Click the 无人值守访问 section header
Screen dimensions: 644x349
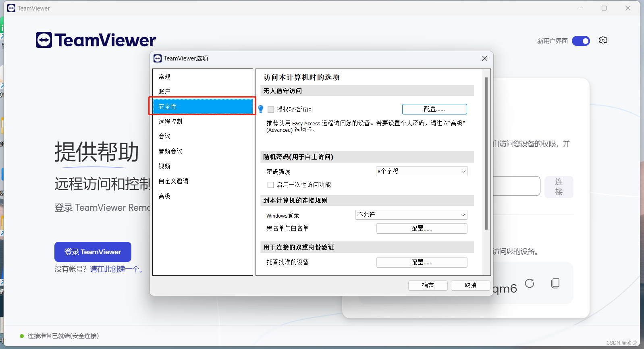coord(367,91)
